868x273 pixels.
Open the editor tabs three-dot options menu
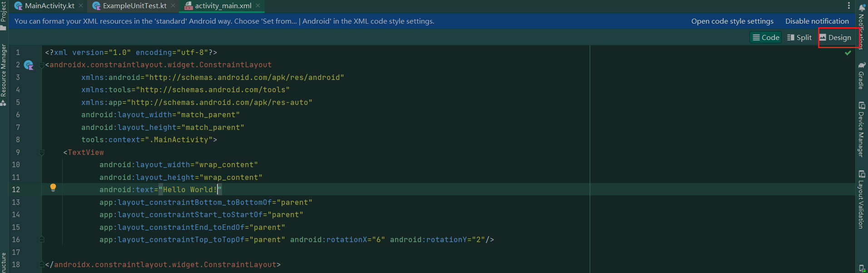[x=849, y=5]
